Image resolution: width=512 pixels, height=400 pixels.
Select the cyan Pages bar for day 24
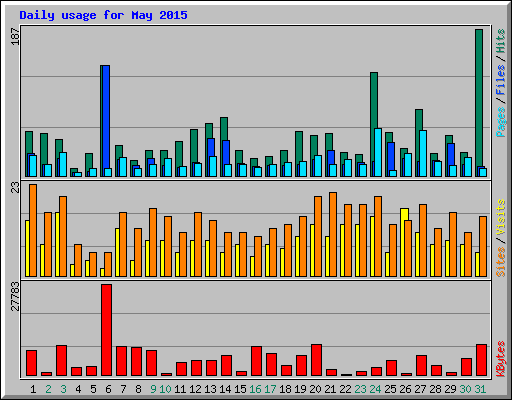coord(378,152)
